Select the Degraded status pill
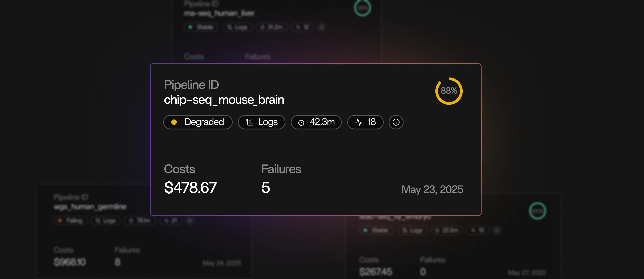Viewport: 644px width, 279px height. click(198, 122)
